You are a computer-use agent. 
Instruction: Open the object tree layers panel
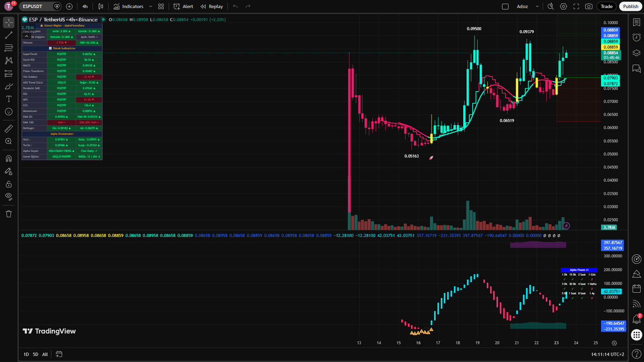(636, 53)
